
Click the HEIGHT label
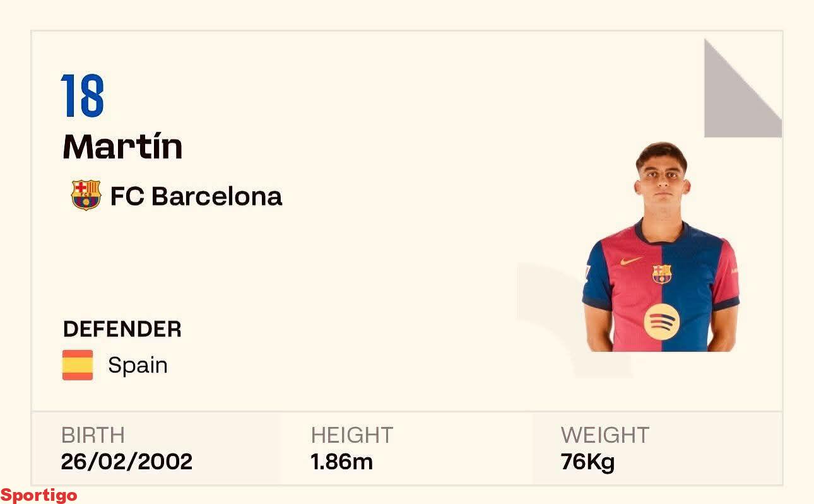pyautogui.click(x=352, y=435)
